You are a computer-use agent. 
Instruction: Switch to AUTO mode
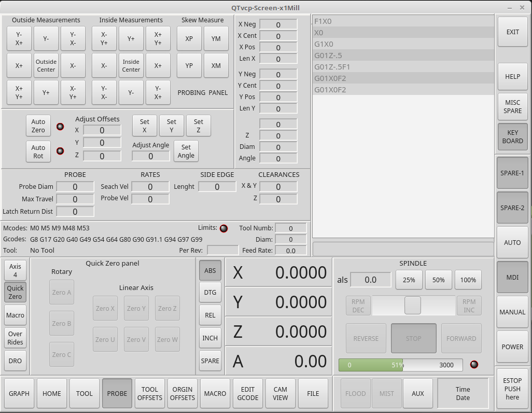pos(512,243)
